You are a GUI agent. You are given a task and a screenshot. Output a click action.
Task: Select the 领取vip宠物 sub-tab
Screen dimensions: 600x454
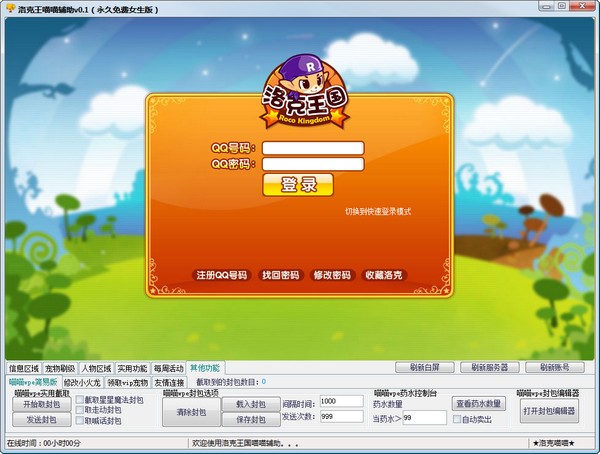127,382
